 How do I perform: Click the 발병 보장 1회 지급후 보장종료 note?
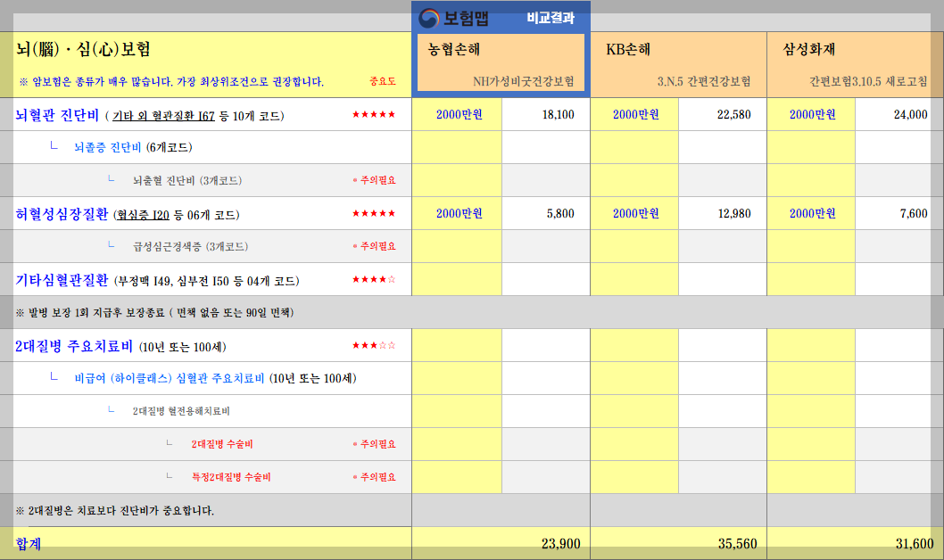point(154,313)
